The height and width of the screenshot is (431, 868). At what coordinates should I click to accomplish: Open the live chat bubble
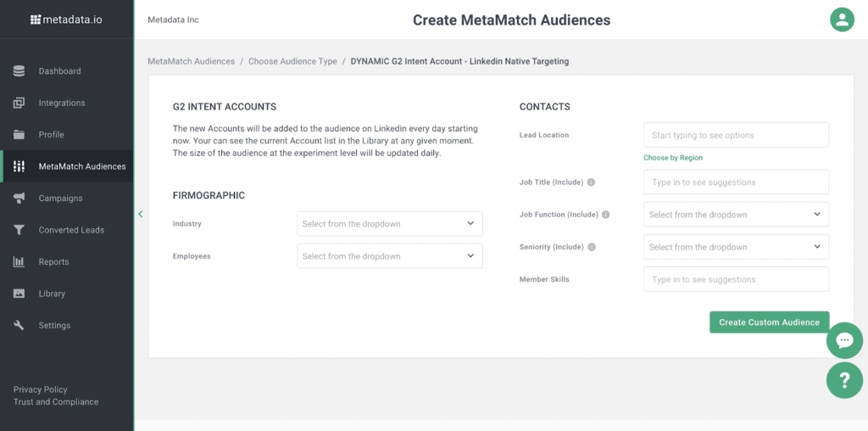pyautogui.click(x=844, y=340)
